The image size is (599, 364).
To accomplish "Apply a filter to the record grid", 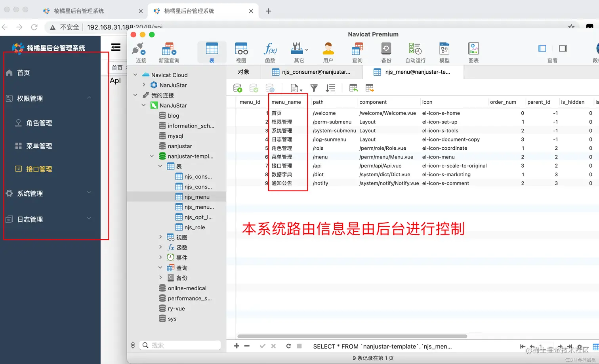I will [314, 88].
